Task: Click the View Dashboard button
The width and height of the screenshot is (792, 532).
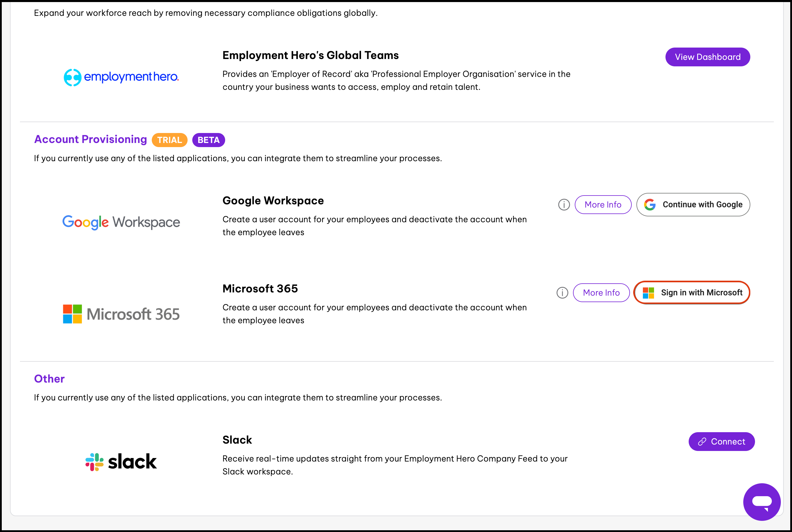Action: coord(707,57)
